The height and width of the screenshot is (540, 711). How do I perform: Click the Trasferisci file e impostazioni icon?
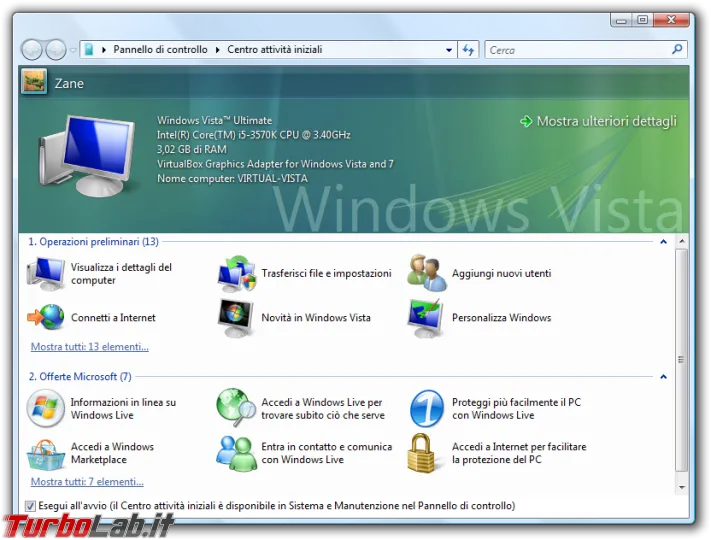click(x=237, y=273)
